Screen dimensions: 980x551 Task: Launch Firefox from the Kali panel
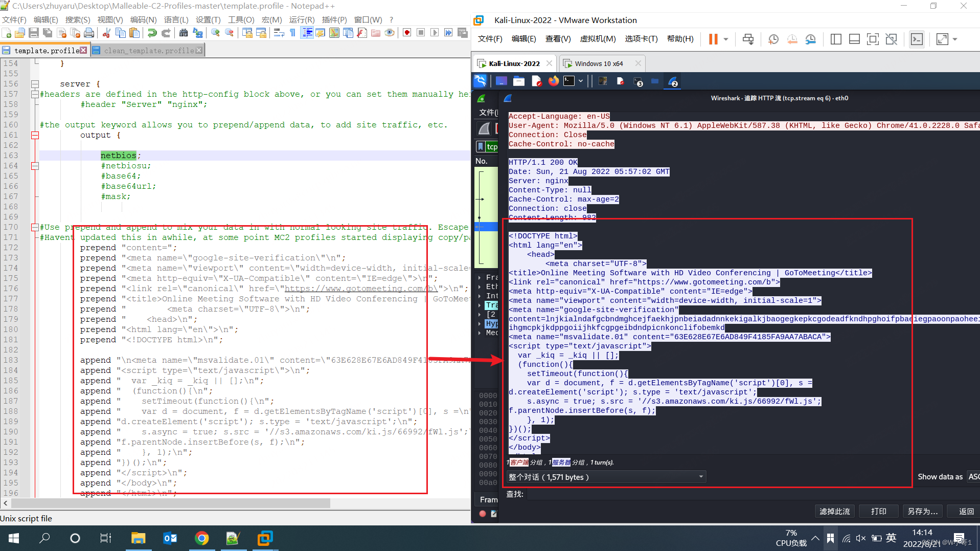(x=553, y=81)
